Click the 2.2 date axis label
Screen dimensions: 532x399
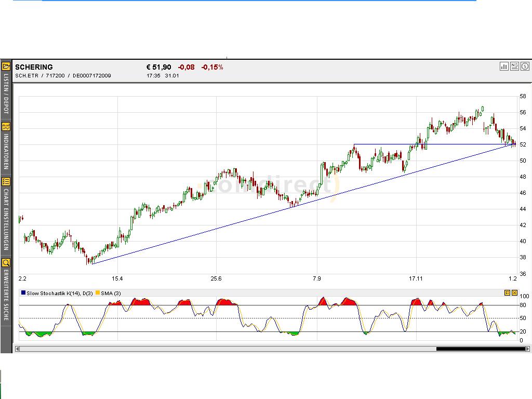22,278
